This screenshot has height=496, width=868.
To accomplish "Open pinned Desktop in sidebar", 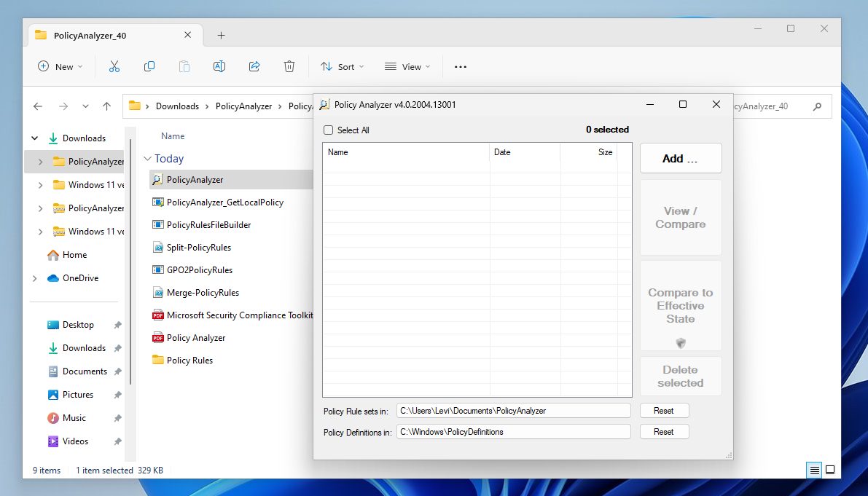I will click(77, 325).
